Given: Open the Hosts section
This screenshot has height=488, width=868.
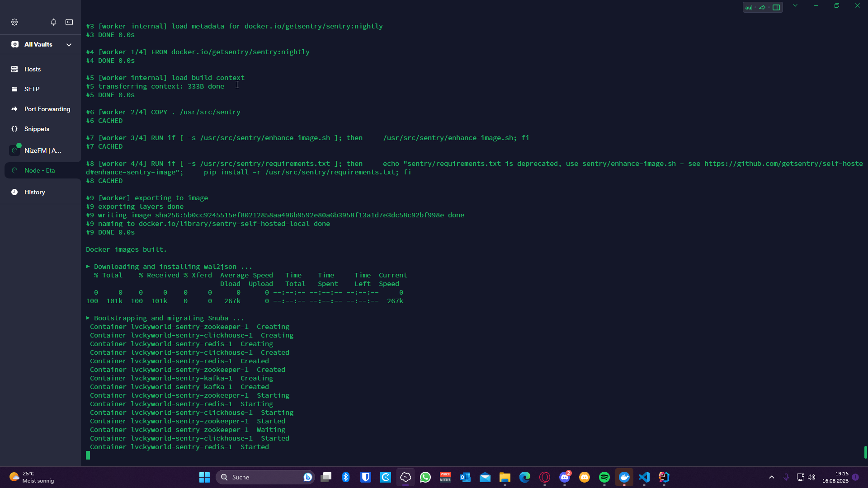Looking at the screenshot, I should point(33,69).
